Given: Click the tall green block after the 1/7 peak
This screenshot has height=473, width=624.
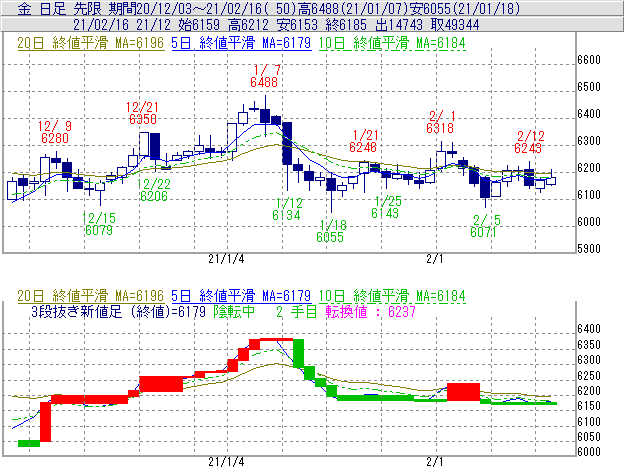Looking at the screenshot, I should click(x=298, y=353).
